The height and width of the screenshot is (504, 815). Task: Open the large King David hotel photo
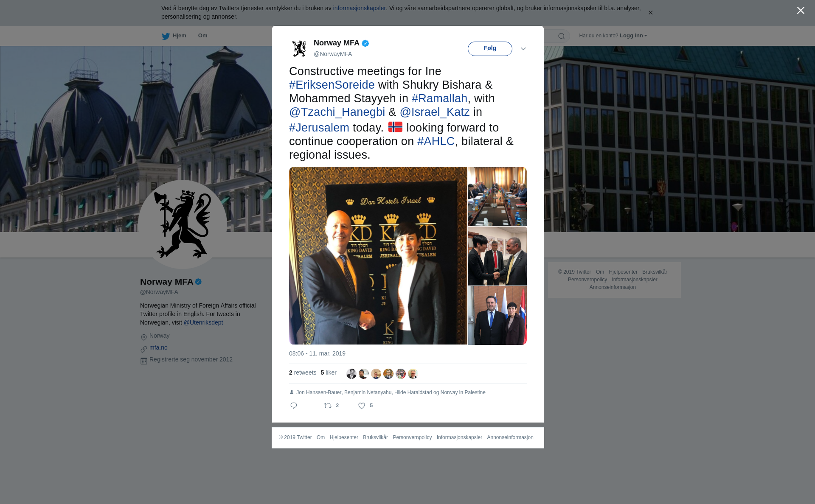tap(378, 255)
